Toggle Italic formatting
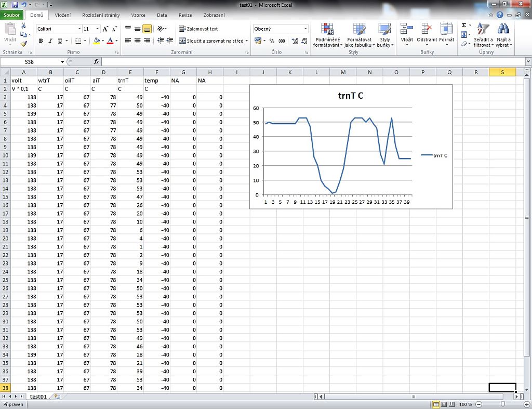This screenshot has width=532, height=409. 50,41
